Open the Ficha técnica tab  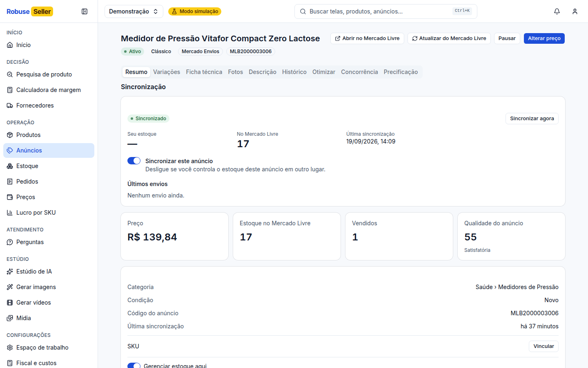click(x=204, y=72)
